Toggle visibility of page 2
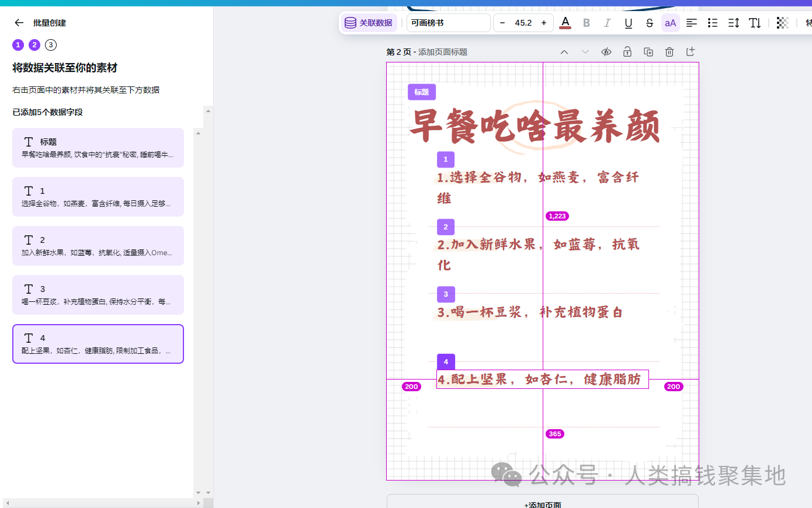Screen dimensions: 812x508 point(606,52)
